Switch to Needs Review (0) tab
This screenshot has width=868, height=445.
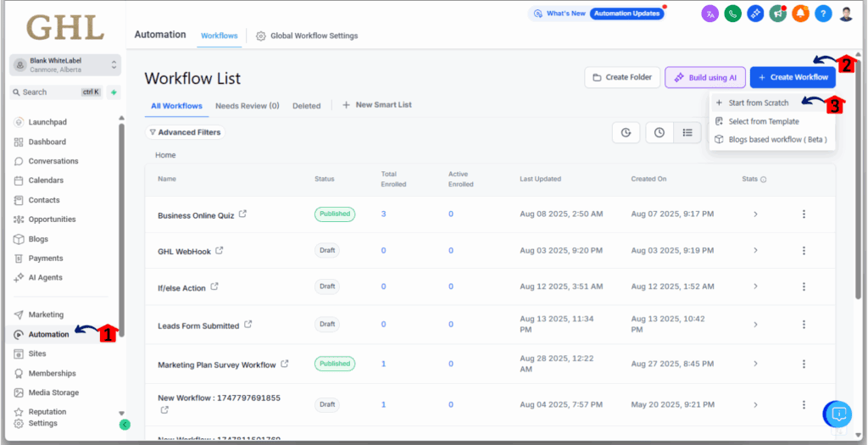tap(247, 106)
